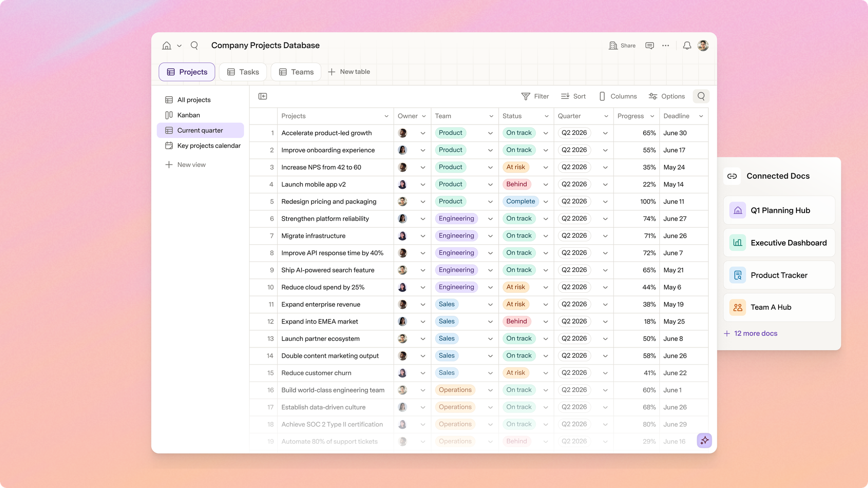Open user profile avatar

[x=703, y=46]
